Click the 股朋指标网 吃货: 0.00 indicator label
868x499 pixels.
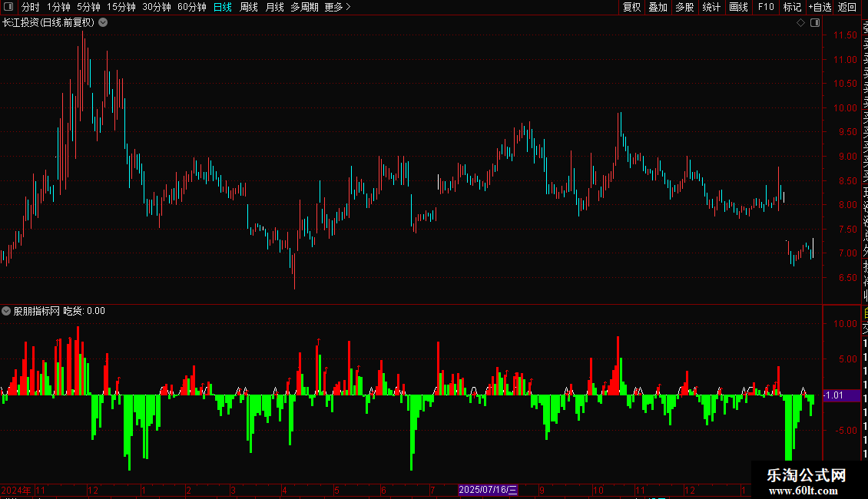(59, 311)
